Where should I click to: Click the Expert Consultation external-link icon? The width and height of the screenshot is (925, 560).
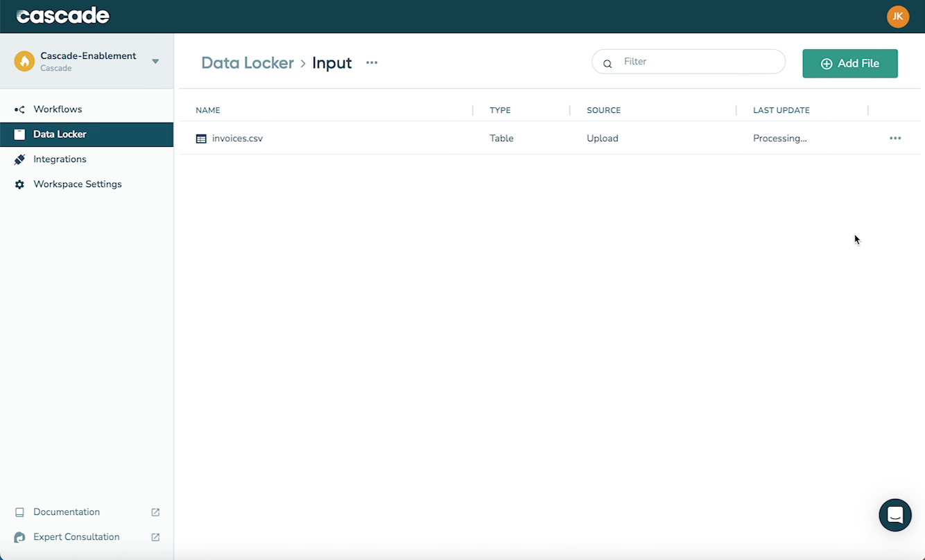tap(157, 536)
